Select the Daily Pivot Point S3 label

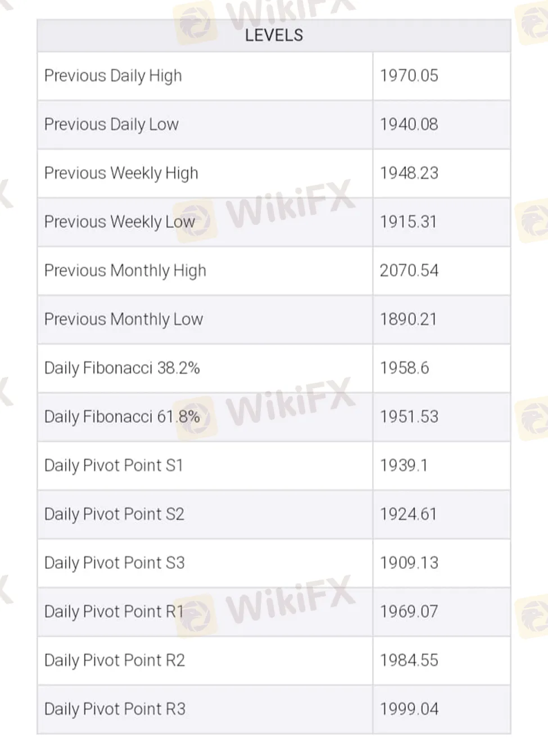click(115, 563)
